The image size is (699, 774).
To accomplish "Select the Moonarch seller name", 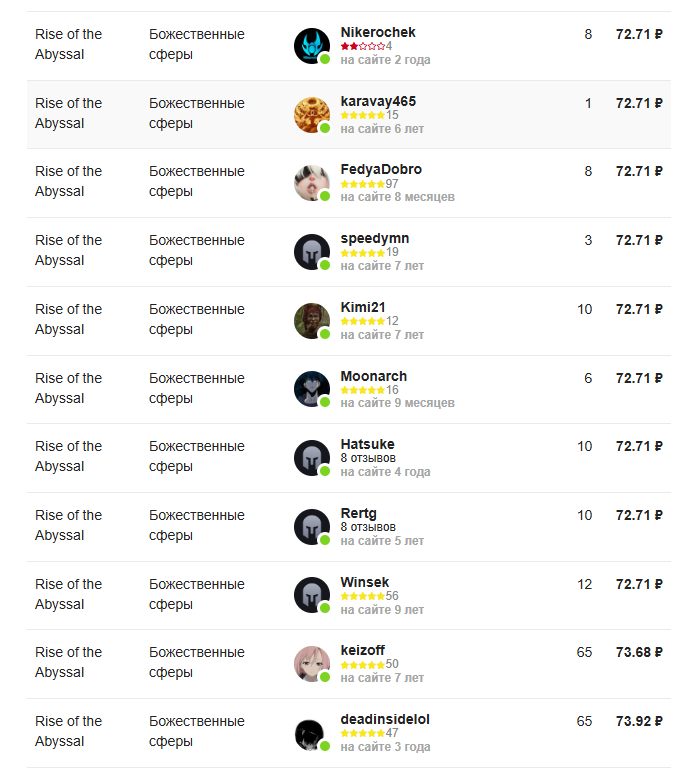I will (x=374, y=376).
